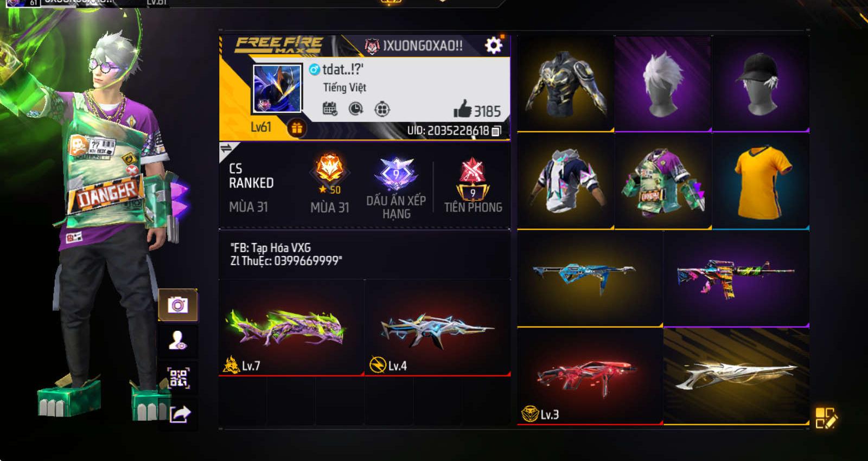Tap the gift box icon

tap(297, 129)
